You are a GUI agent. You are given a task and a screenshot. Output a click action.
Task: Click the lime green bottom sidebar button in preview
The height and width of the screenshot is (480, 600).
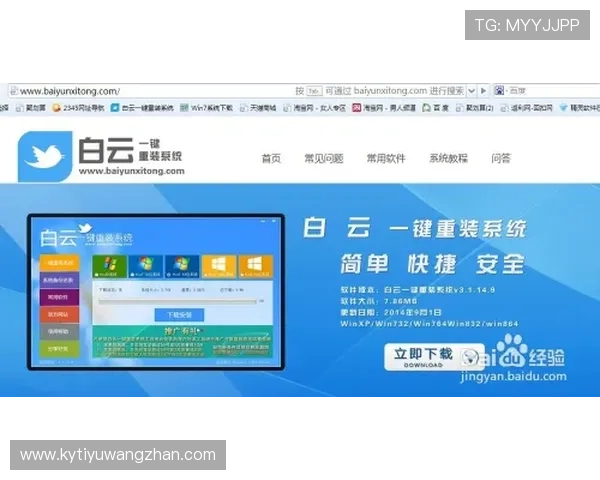point(59,349)
